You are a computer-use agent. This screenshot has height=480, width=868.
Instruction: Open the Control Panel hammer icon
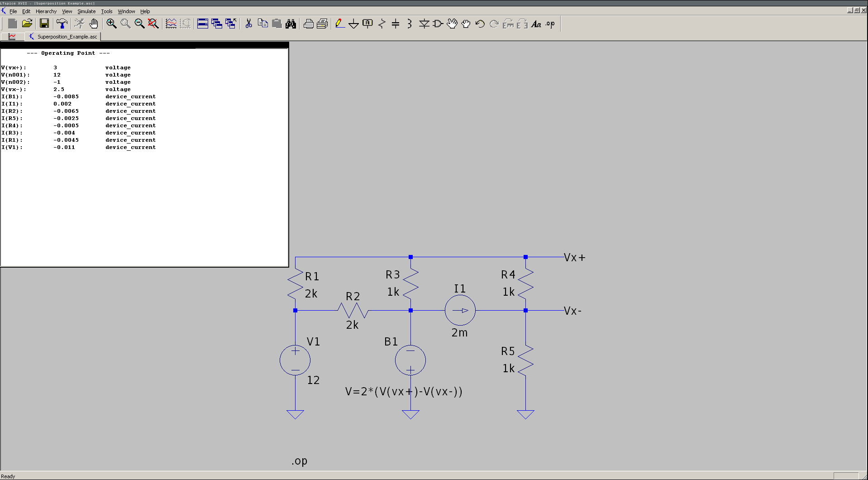tap(62, 24)
